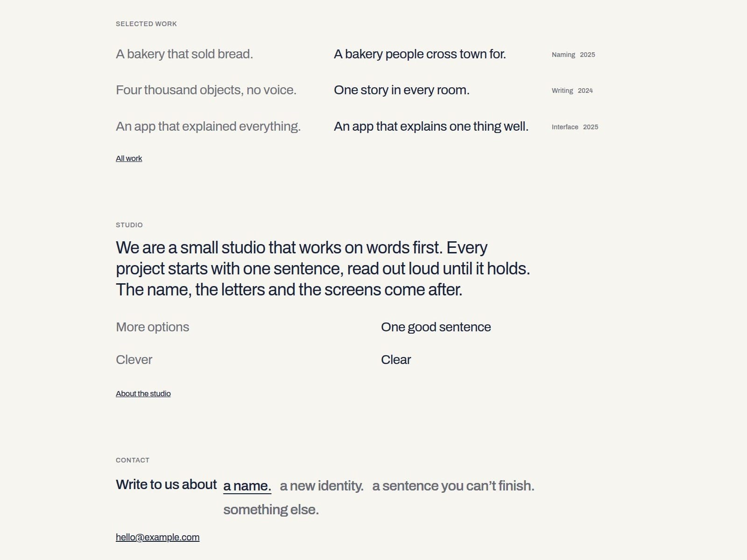Click the Naming 2025 tag

click(573, 55)
